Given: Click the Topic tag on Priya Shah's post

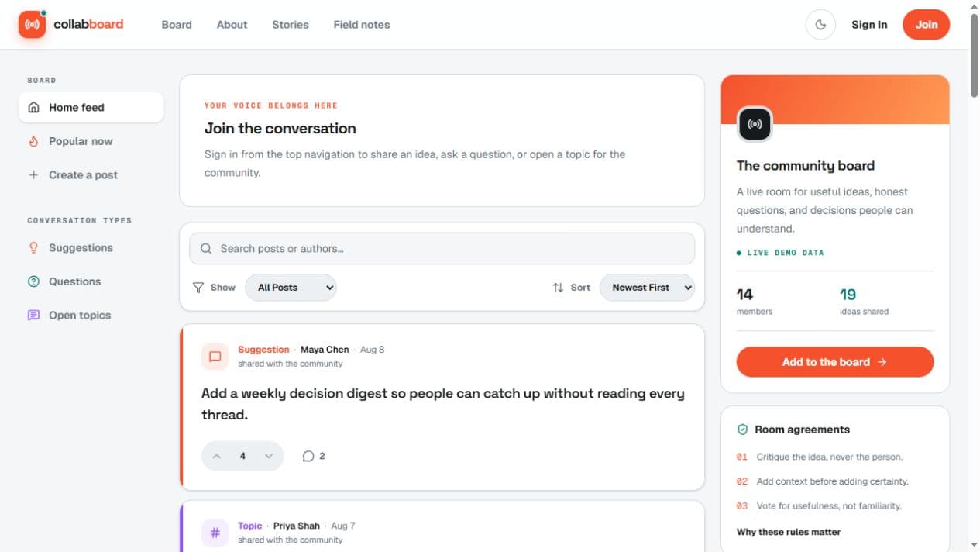Looking at the screenshot, I should pyautogui.click(x=250, y=526).
